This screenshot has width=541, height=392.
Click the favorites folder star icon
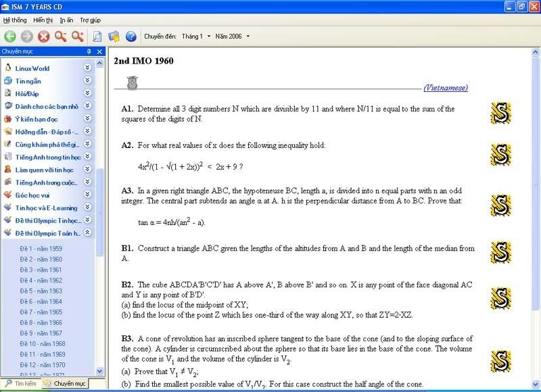(x=114, y=36)
